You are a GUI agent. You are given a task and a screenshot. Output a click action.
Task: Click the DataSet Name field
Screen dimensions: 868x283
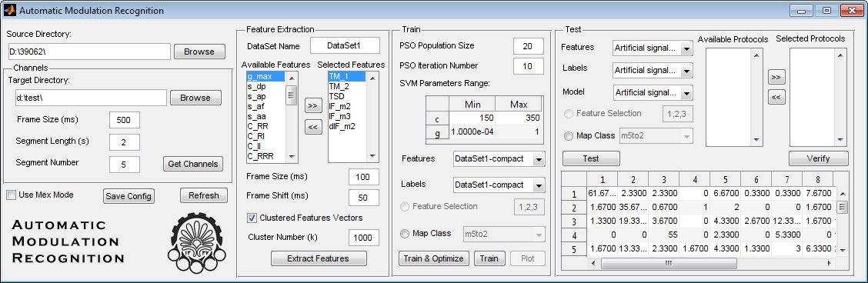click(344, 45)
